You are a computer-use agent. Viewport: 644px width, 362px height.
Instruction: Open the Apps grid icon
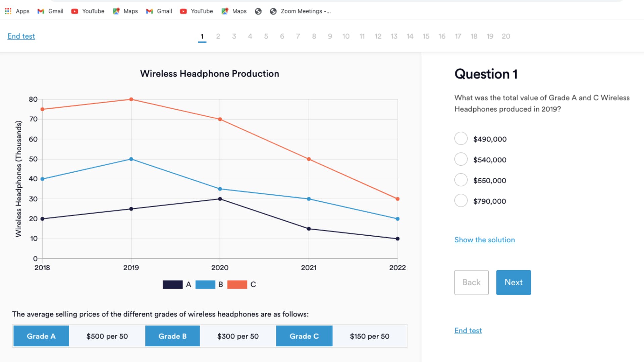[8, 11]
